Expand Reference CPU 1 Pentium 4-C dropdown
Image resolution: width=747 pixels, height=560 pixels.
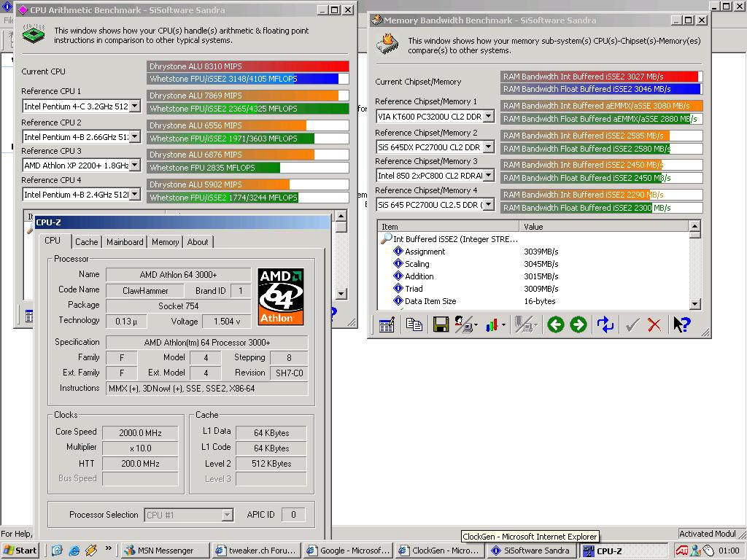134,106
